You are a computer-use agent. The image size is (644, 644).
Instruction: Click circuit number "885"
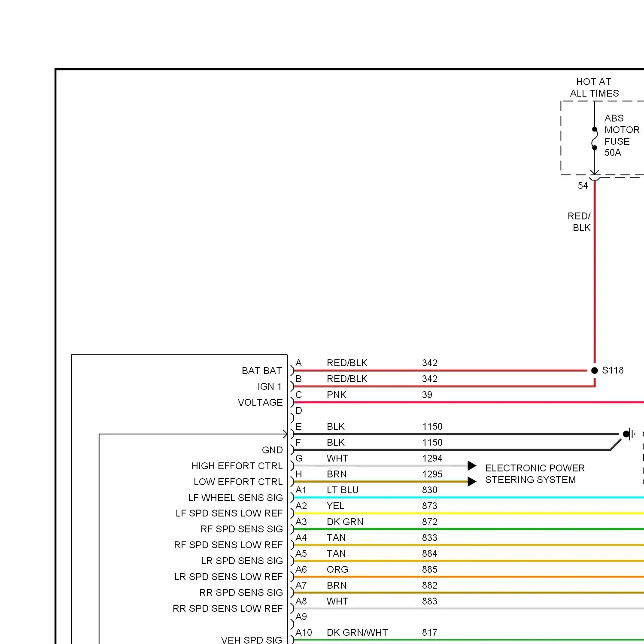pos(430,570)
